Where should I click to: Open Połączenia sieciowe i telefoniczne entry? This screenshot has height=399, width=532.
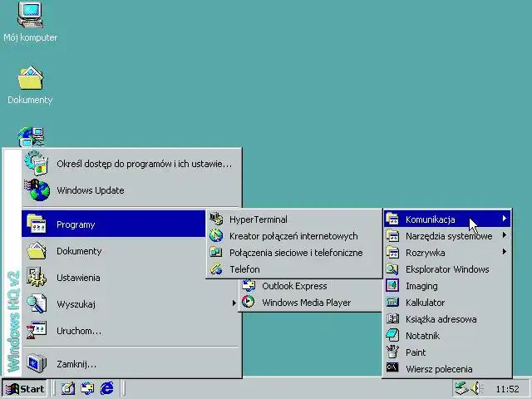tap(293, 253)
